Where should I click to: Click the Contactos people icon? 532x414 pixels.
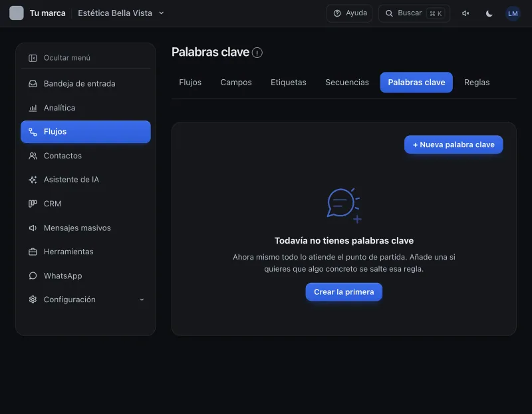coord(33,156)
